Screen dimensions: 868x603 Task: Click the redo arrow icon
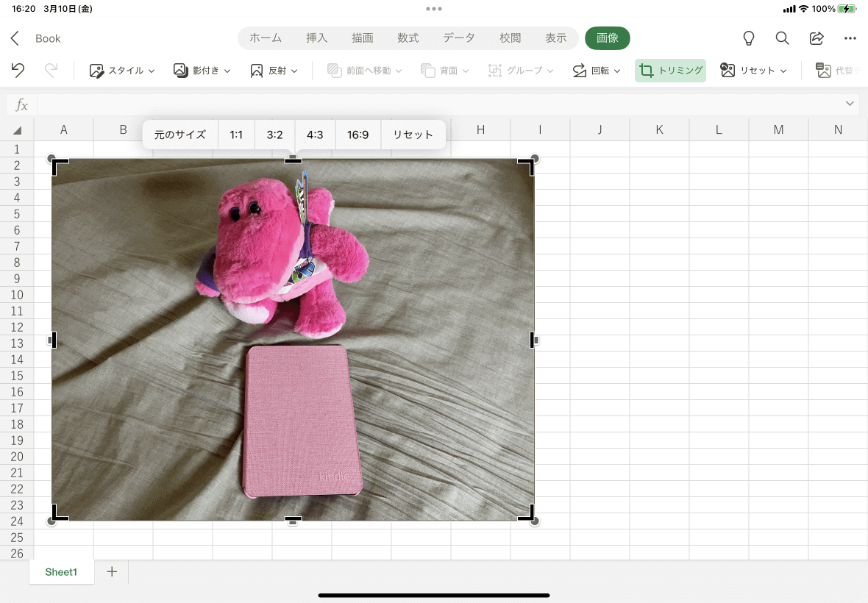(x=51, y=71)
